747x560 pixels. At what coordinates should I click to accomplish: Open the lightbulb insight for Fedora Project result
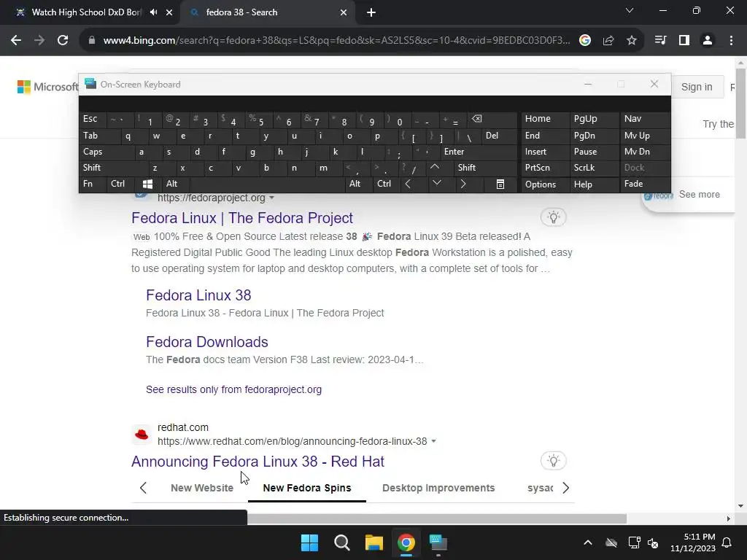553,217
